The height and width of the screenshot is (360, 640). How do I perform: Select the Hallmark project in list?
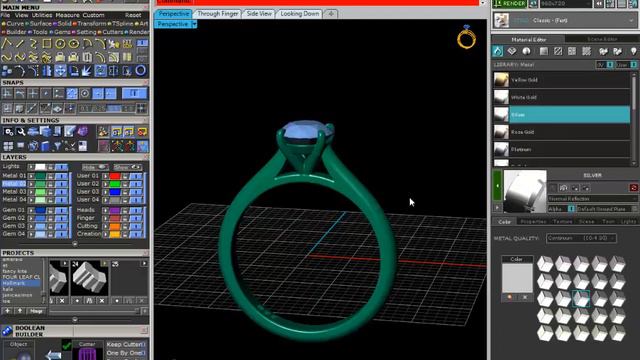point(21,283)
